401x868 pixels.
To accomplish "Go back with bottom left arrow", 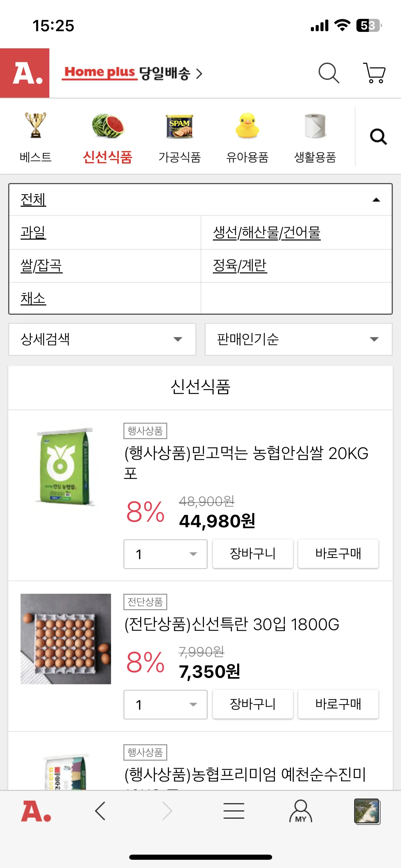I will pos(100,811).
